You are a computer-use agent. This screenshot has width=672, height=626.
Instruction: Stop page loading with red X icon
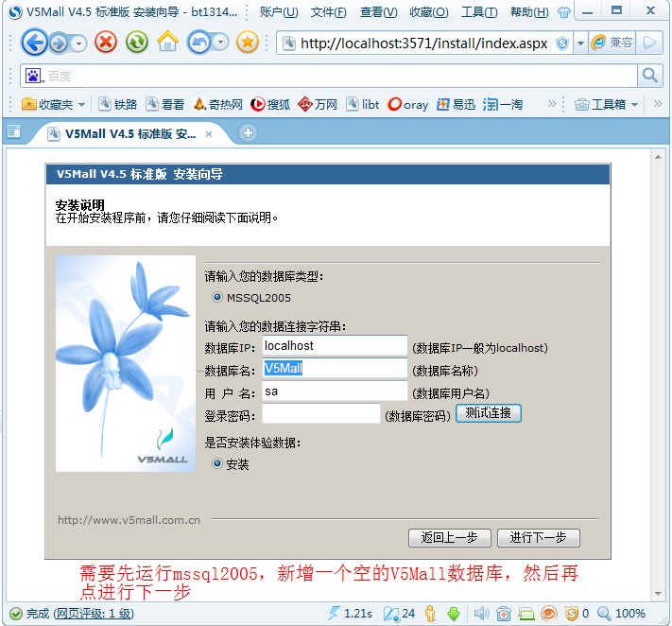point(106,42)
